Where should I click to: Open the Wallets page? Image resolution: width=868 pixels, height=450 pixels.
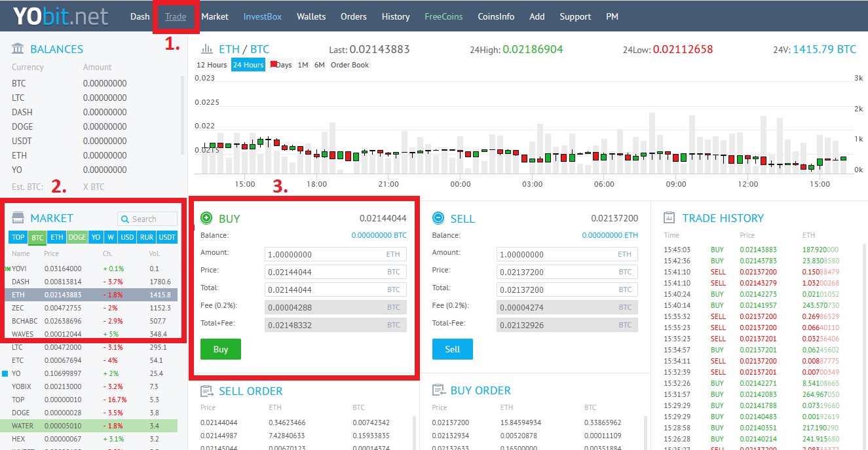[x=311, y=16]
